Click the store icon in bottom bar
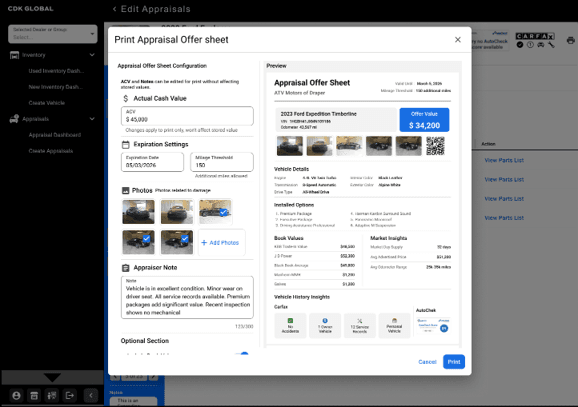Screen dimensions: 578x407 (x=34, y=396)
